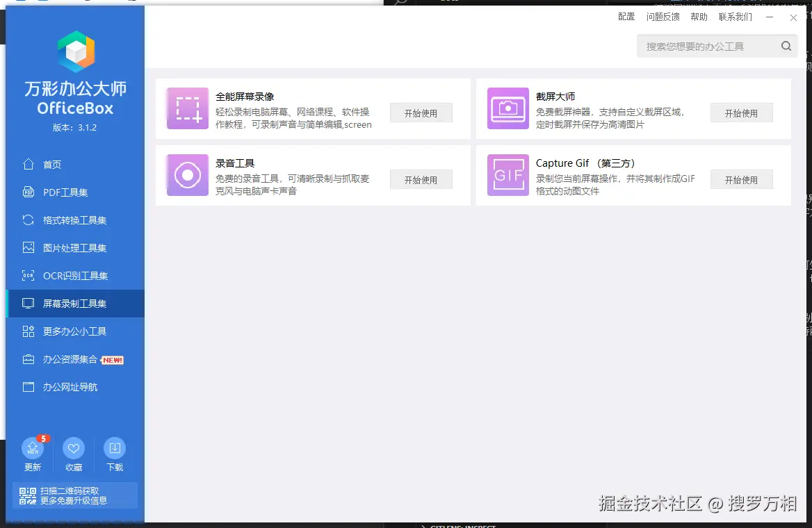Click the 全能屏幕录像 title text
This screenshot has width=812, height=528.
click(x=245, y=97)
